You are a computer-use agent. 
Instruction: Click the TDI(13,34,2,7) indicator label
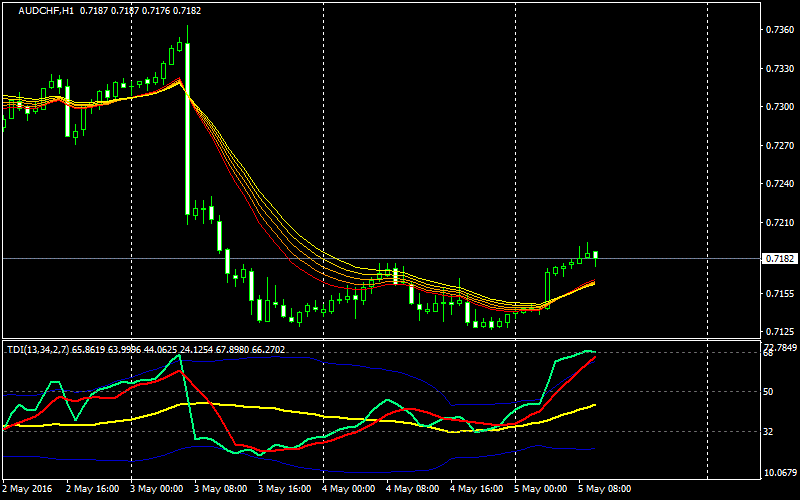tap(38, 349)
